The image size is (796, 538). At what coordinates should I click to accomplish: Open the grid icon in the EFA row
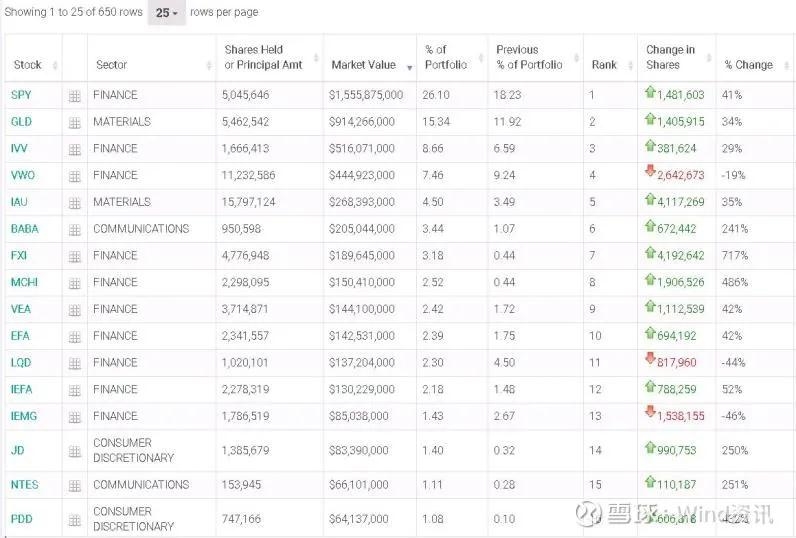tap(75, 337)
